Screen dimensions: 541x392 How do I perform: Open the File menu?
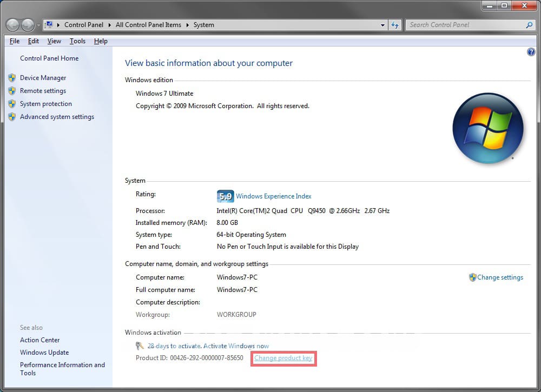pos(15,41)
